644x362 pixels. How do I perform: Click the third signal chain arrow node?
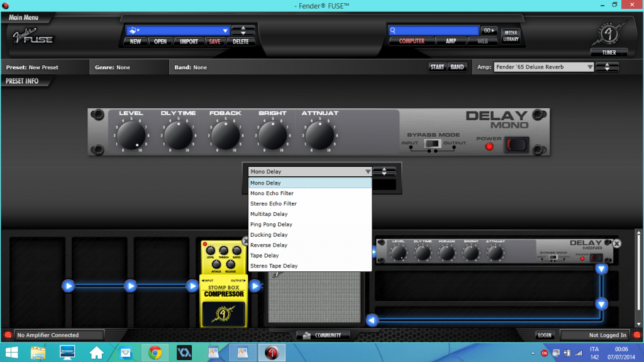(192, 286)
